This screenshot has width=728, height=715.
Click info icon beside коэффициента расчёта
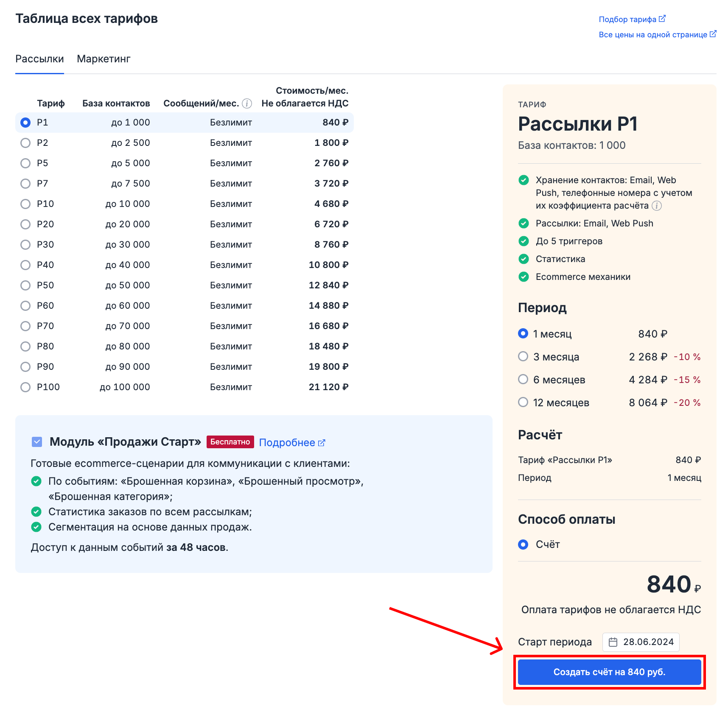657,206
